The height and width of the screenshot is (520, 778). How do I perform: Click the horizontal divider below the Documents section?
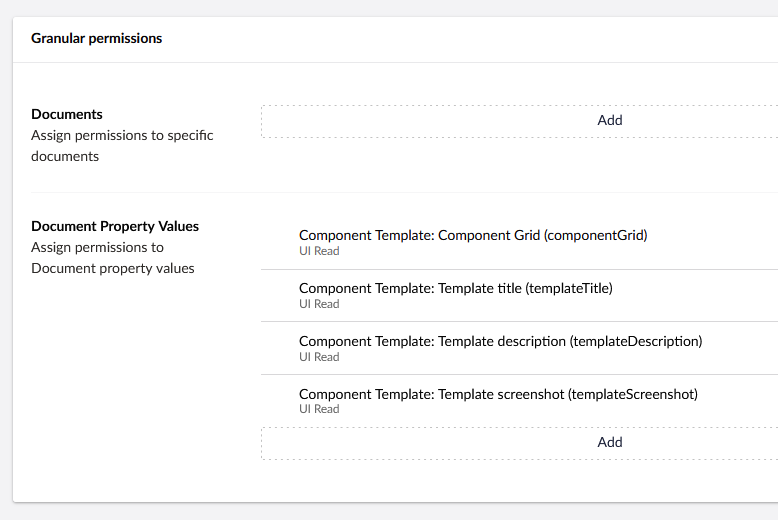(x=400, y=192)
